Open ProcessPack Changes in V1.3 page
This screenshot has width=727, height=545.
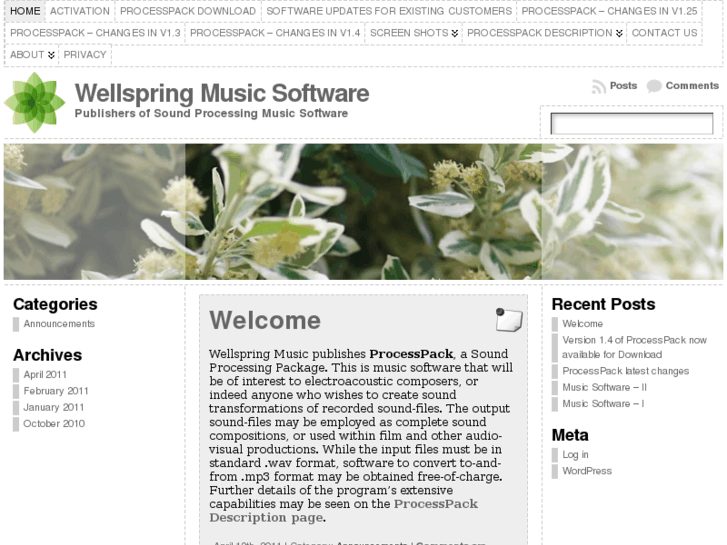pos(95,33)
